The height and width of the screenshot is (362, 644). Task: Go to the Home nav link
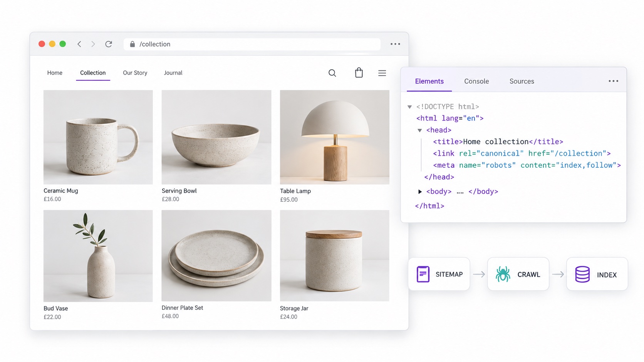pyautogui.click(x=55, y=73)
